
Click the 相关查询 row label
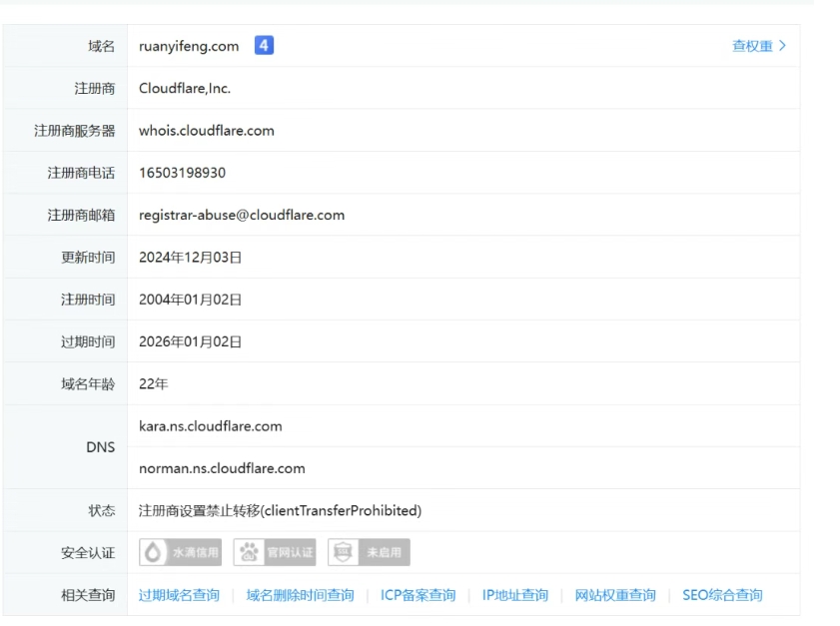tap(88, 595)
